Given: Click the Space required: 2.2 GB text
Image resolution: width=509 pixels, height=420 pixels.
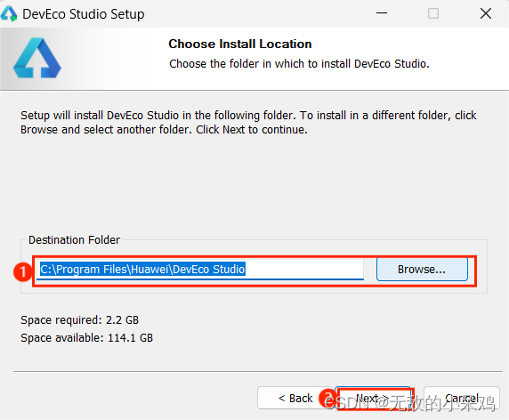Looking at the screenshot, I should click(x=79, y=320).
